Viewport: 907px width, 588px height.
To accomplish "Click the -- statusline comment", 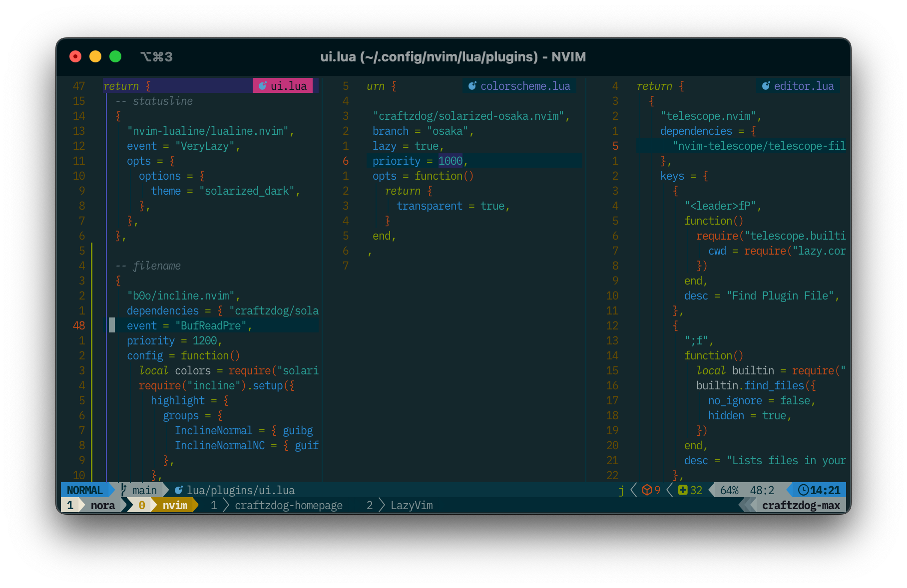I will [x=154, y=101].
